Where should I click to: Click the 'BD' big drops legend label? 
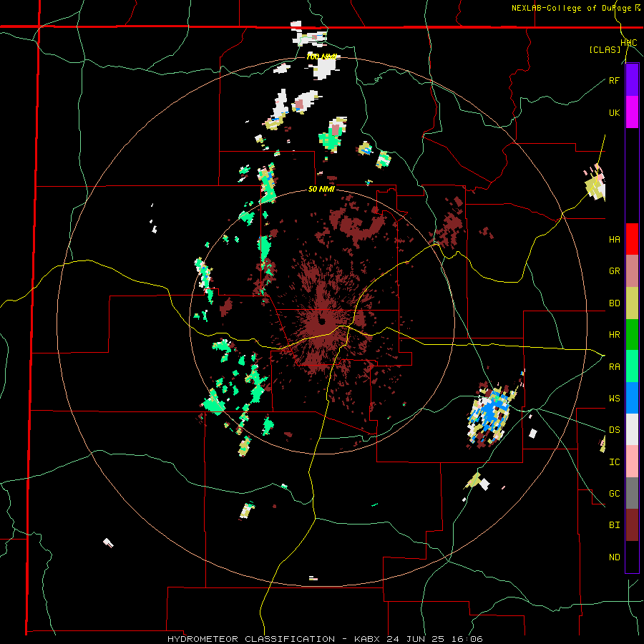coord(614,303)
